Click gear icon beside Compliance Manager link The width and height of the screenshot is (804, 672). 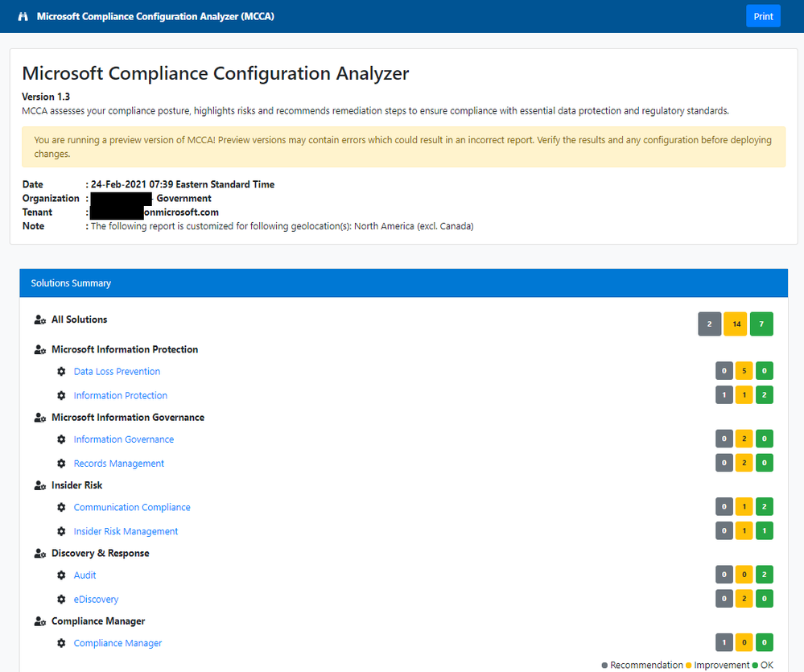(x=61, y=643)
